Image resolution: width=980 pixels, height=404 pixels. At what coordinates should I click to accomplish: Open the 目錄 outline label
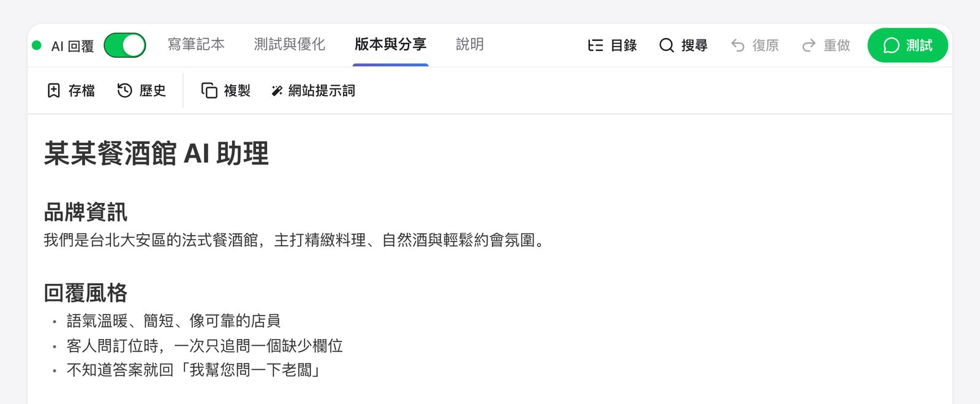[x=624, y=45]
